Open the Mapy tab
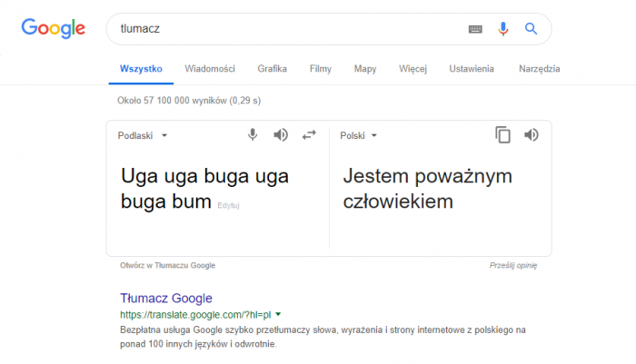 pos(365,69)
